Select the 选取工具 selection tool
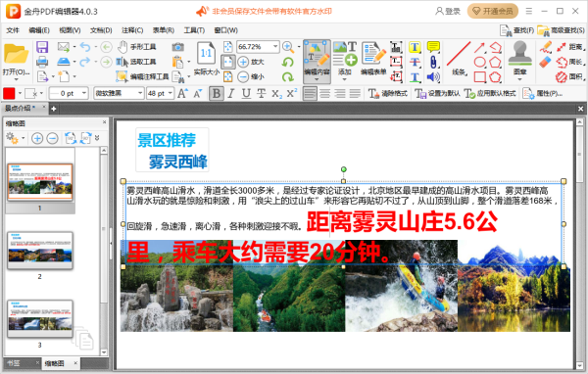The image size is (588, 374). pos(136,62)
